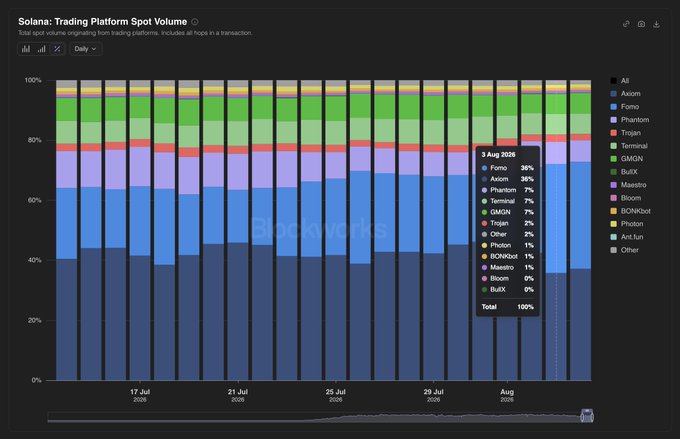Click the 'Phantom 7%' tooltip row
Image resolution: width=680 pixels, height=439 pixels.
tap(507, 190)
